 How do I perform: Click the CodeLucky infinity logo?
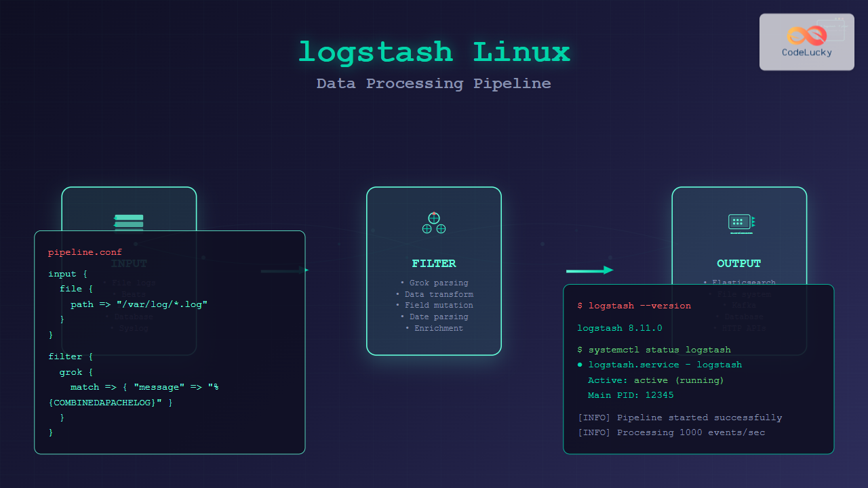pyautogui.click(x=806, y=35)
